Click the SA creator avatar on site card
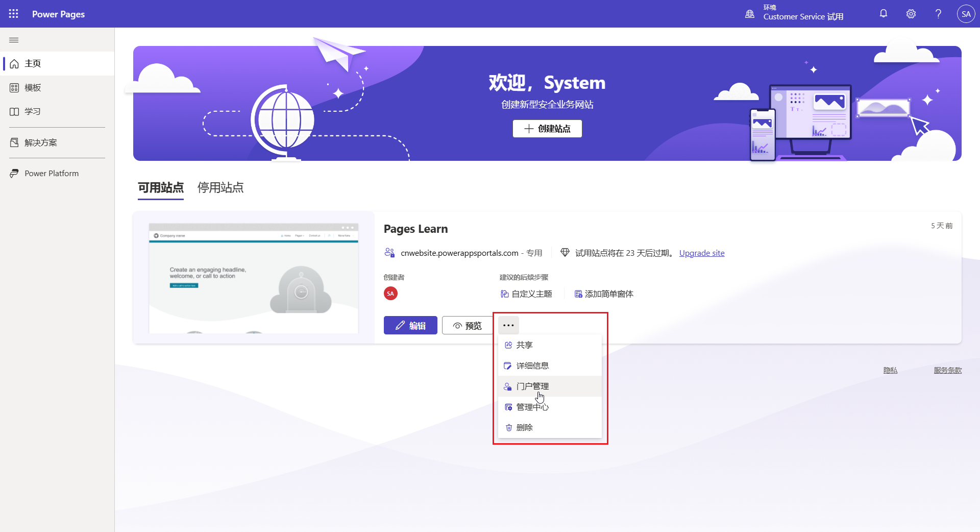Image resolution: width=980 pixels, height=532 pixels. (390, 294)
